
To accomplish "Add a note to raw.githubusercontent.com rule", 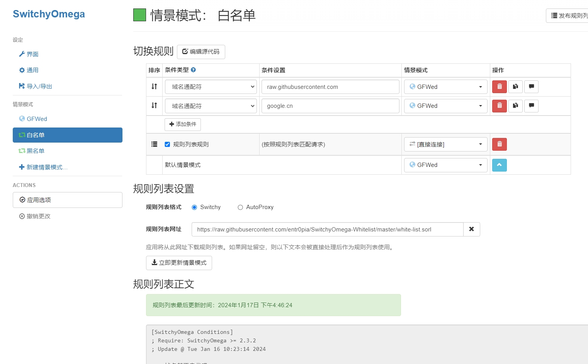I will click(x=531, y=87).
